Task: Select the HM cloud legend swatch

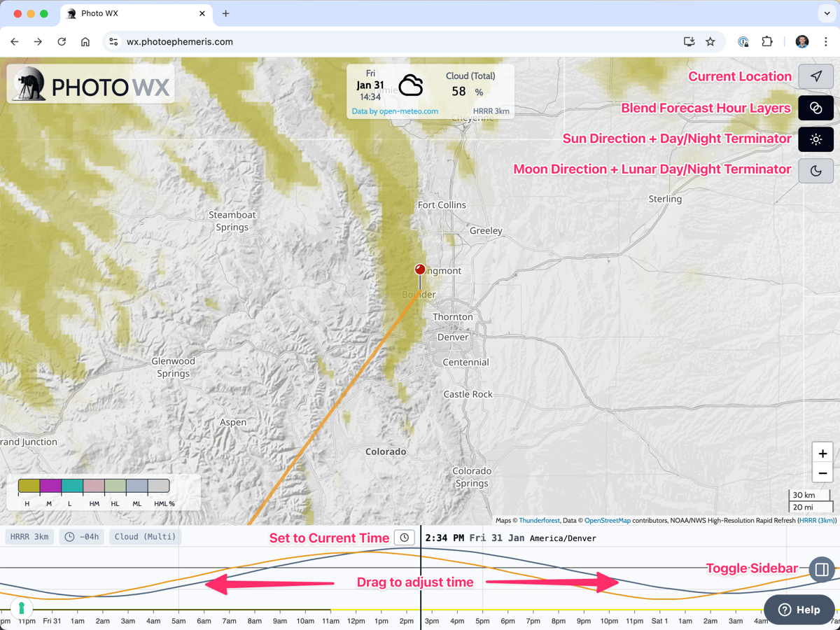Action: click(94, 486)
